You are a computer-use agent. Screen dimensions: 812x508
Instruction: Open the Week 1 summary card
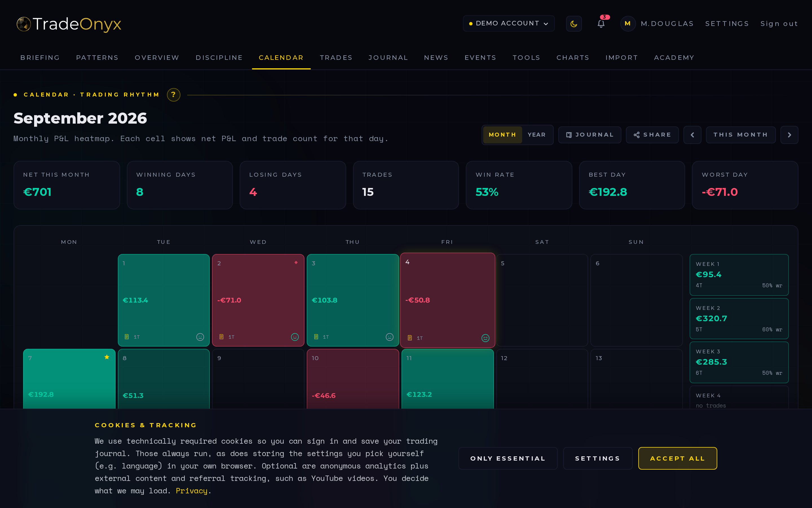click(739, 275)
